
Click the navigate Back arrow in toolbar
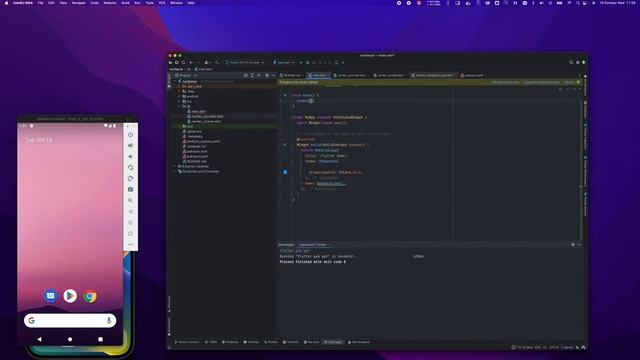point(191,62)
